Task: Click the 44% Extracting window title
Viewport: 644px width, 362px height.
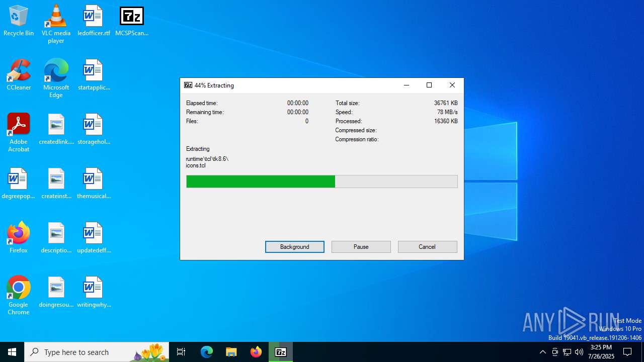Action: point(214,85)
